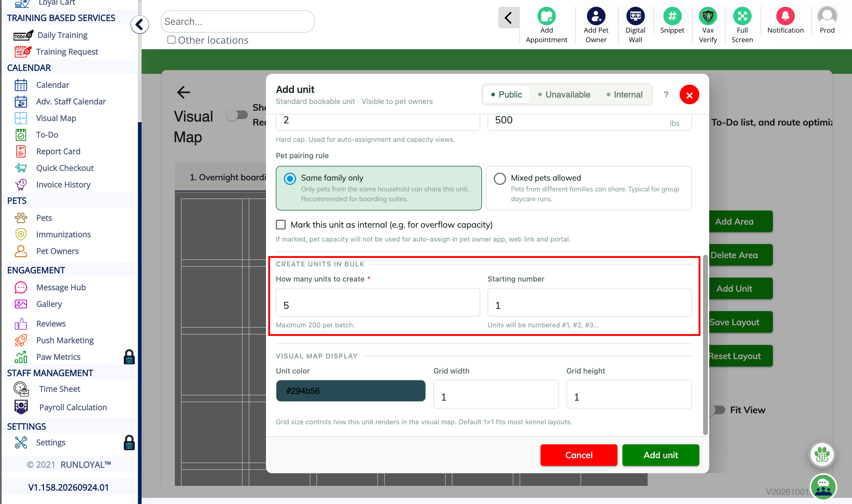
Task: Open the Calendar sidebar item
Action: coord(53,85)
